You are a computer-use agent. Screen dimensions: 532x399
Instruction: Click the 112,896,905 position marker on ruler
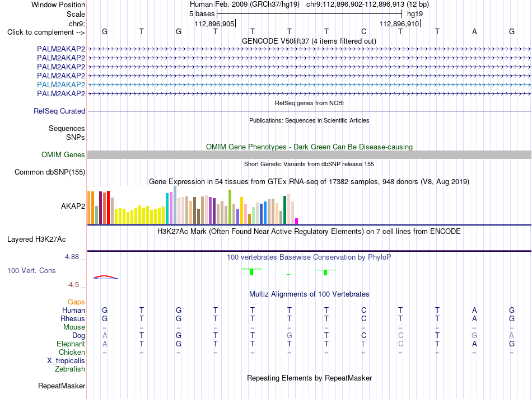(x=215, y=24)
